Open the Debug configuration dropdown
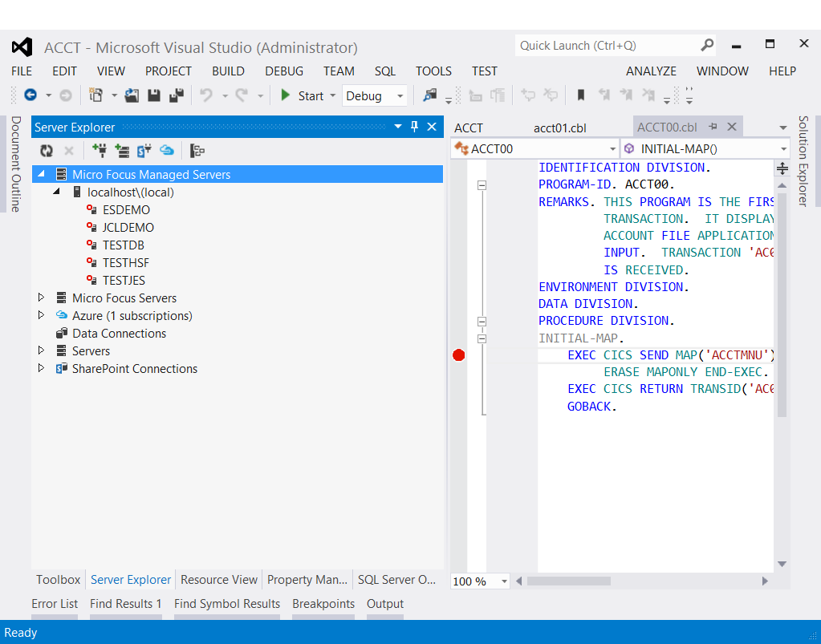Screen dimensions: 821x644 (x=399, y=96)
